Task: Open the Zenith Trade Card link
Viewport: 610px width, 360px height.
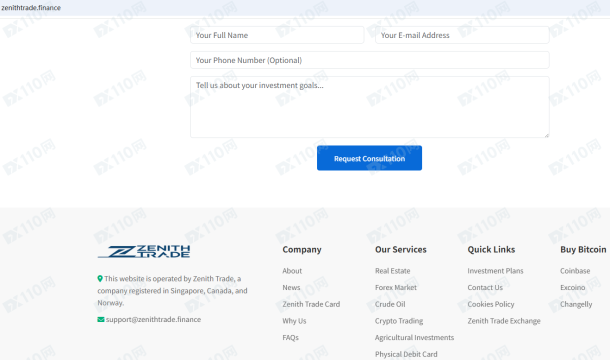Action: point(311,304)
